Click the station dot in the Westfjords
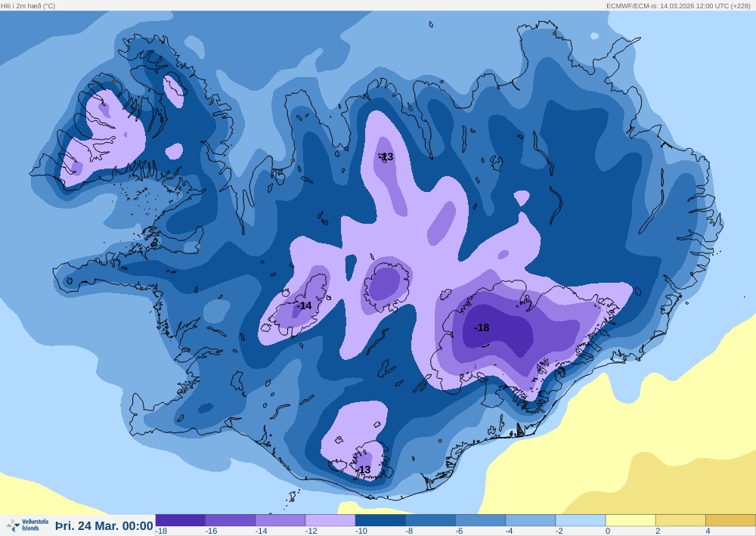 (x=113, y=81)
